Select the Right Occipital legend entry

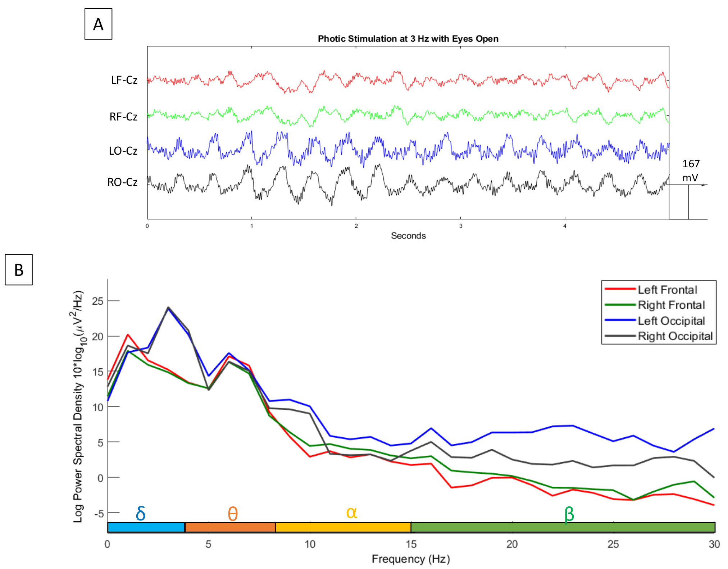(x=675, y=336)
